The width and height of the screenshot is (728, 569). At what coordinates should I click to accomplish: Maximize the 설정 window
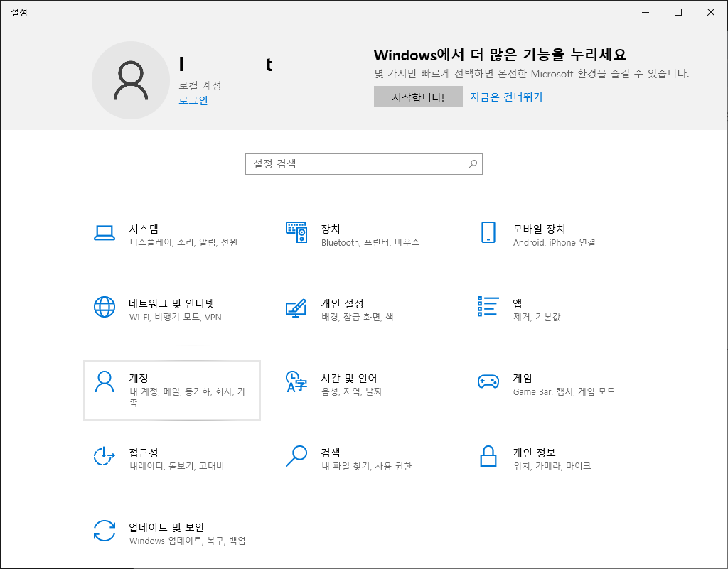[x=678, y=12]
